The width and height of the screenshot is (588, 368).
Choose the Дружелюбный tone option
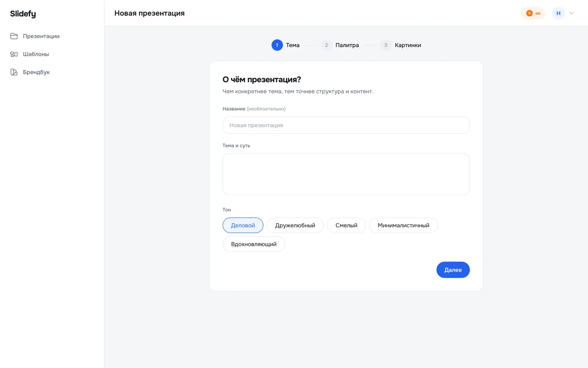coord(295,225)
